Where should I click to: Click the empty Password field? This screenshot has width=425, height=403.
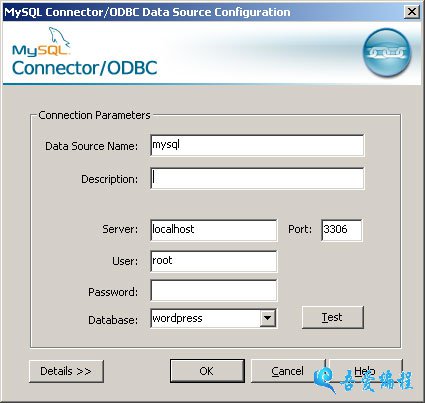pos(214,291)
